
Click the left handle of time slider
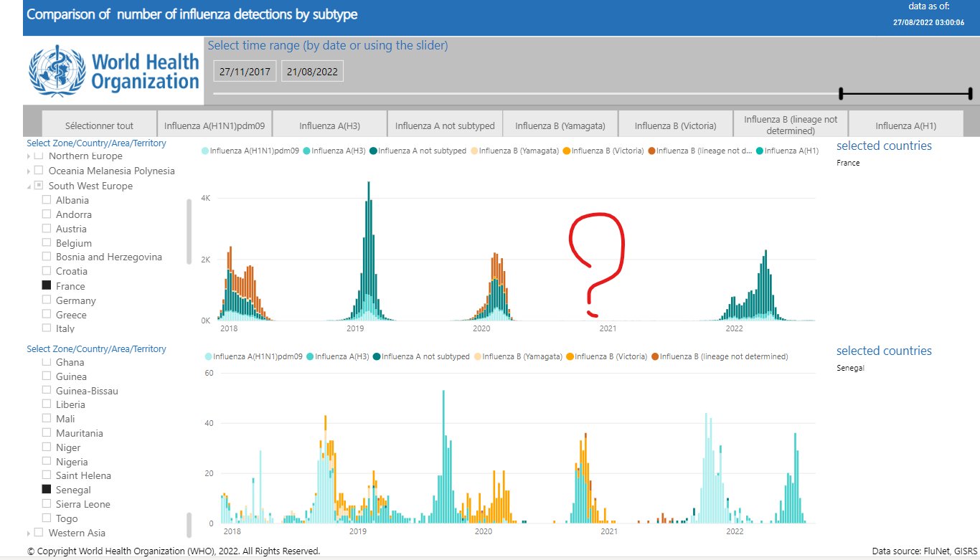pyautogui.click(x=841, y=94)
